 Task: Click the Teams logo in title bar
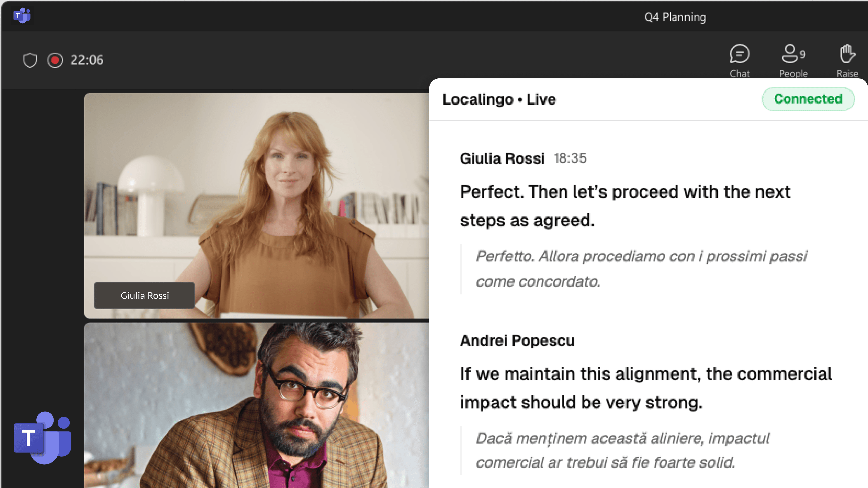coord(22,16)
